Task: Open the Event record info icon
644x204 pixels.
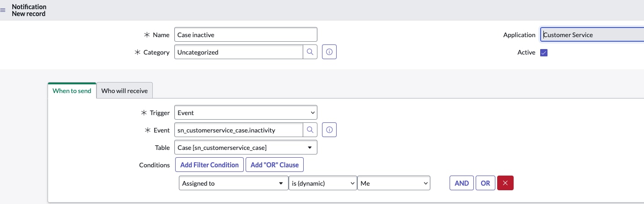Action: 329,130
